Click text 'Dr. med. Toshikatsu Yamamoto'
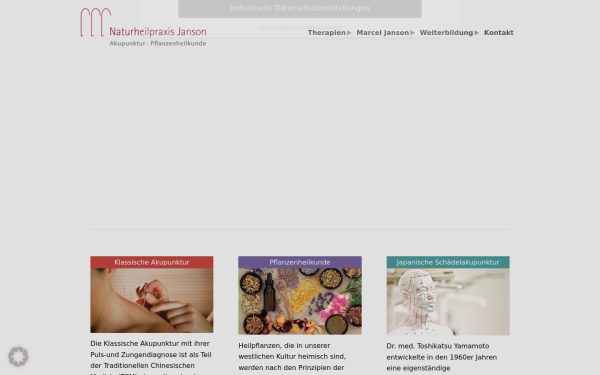The image size is (600, 375). [438, 346]
